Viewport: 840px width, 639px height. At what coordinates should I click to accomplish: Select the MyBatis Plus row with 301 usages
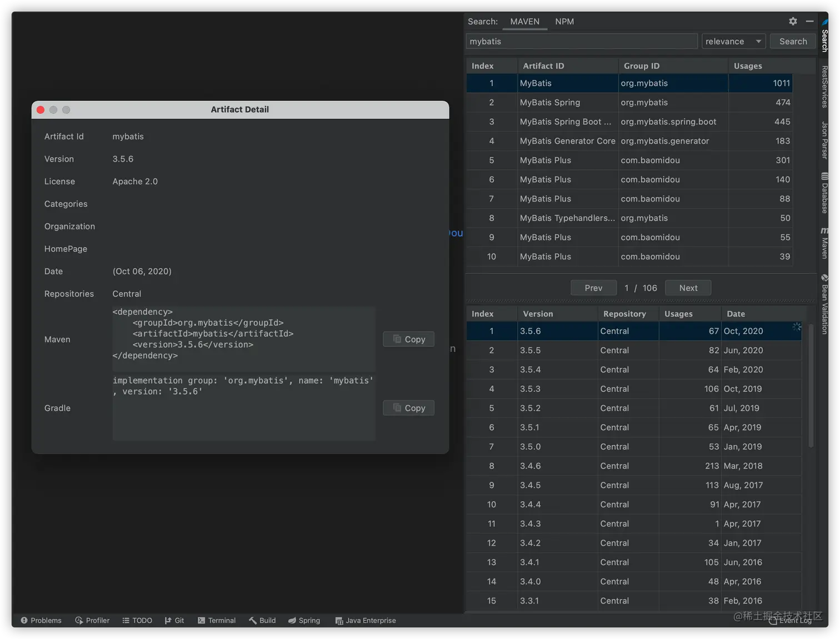coord(629,160)
